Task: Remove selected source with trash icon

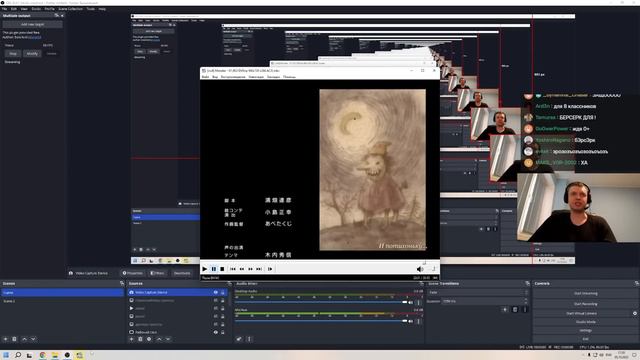Action: click(x=140, y=339)
